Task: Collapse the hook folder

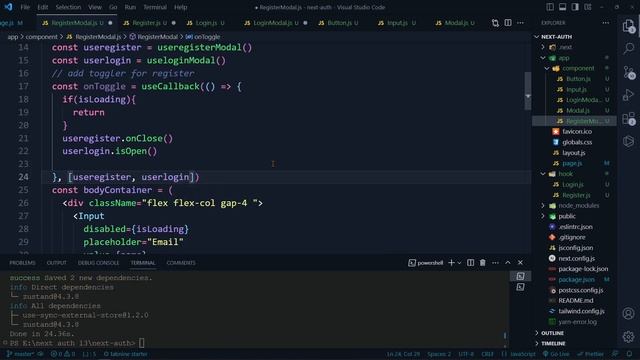Action: point(543,174)
